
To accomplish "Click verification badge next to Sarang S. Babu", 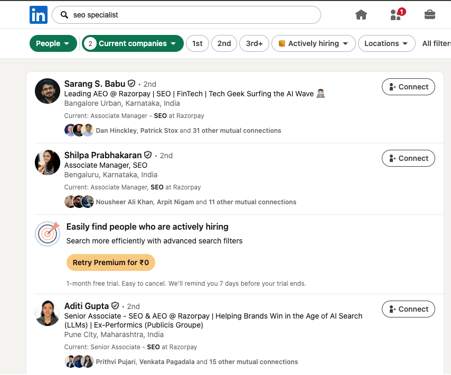I will click(x=132, y=83).
